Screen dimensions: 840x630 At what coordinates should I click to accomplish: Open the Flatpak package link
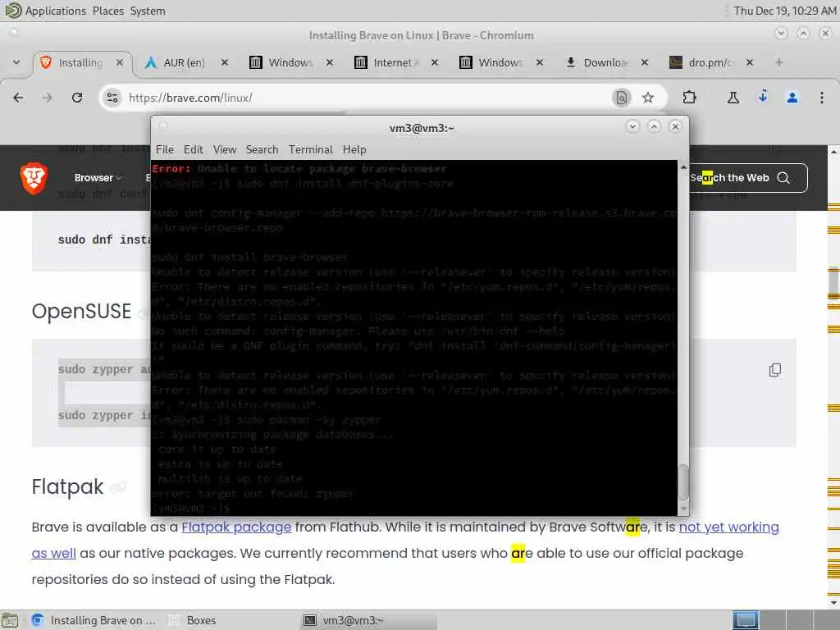(236, 527)
